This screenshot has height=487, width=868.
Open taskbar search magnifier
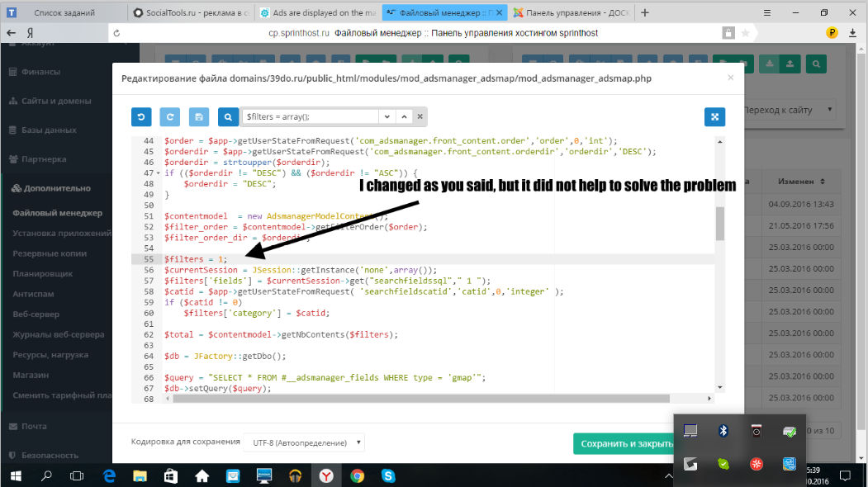(x=46, y=476)
